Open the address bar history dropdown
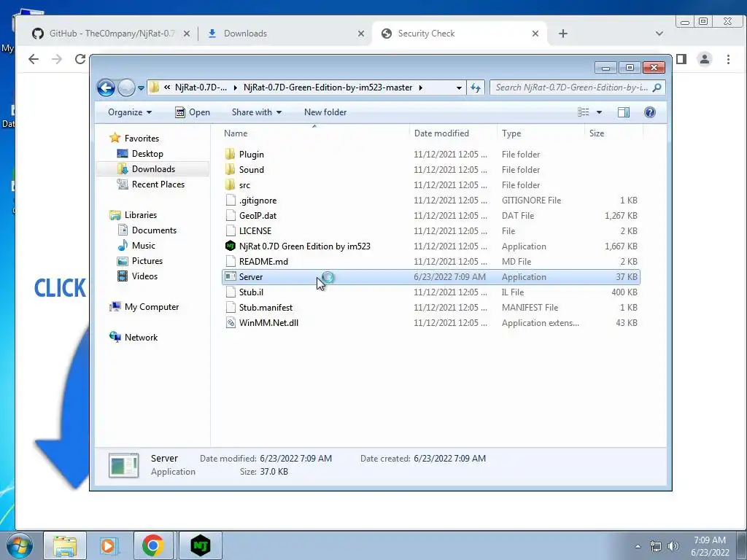Image resolution: width=747 pixels, height=560 pixels. pyautogui.click(x=459, y=87)
